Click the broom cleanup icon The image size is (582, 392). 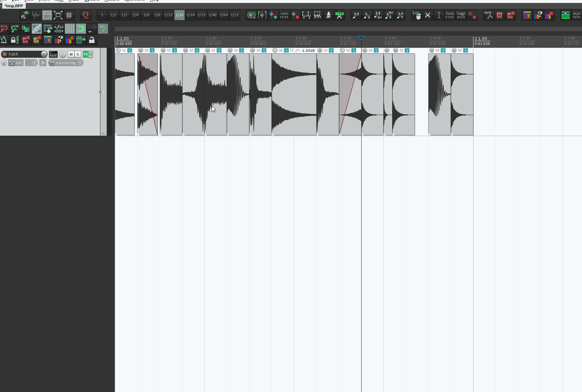coord(328,15)
